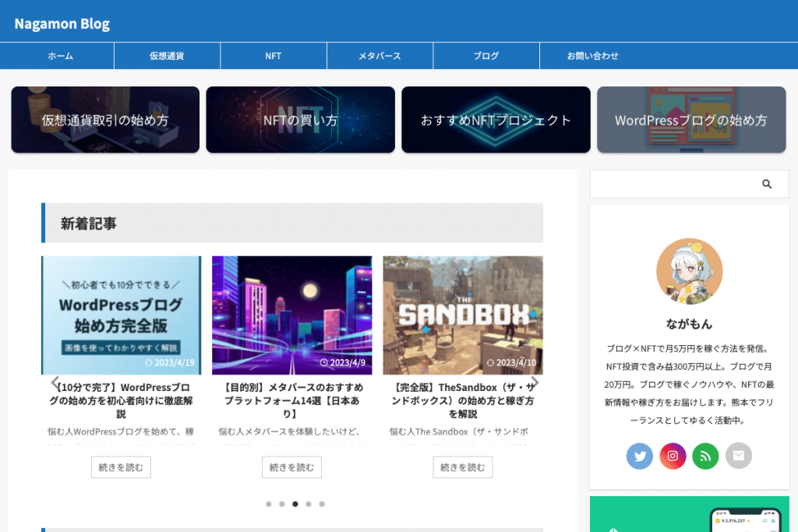798x532 pixels.
Task: Select the メタバース navigation tab
Action: click(380, 55)
